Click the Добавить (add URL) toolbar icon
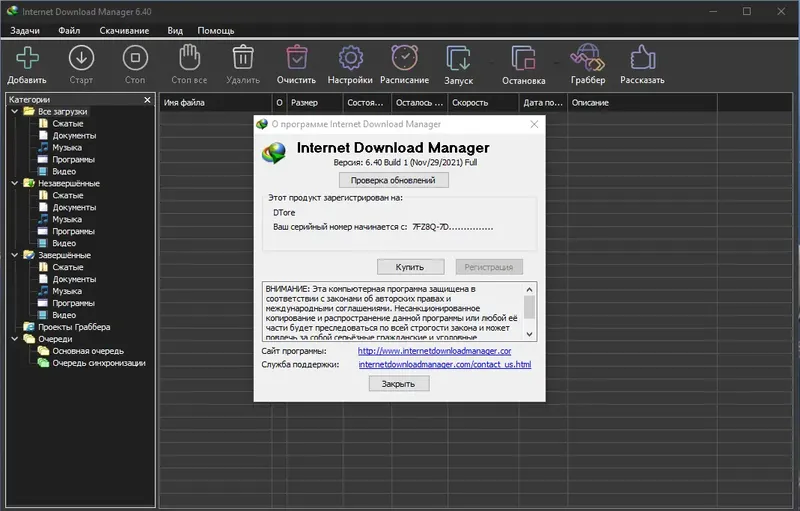 click(27, 58)
